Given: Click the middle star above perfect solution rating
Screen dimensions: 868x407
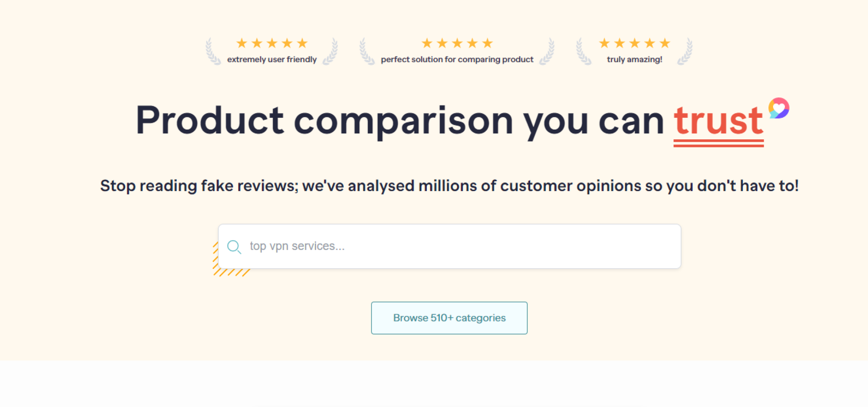Looking at the screenshot, I should (457, 42).
